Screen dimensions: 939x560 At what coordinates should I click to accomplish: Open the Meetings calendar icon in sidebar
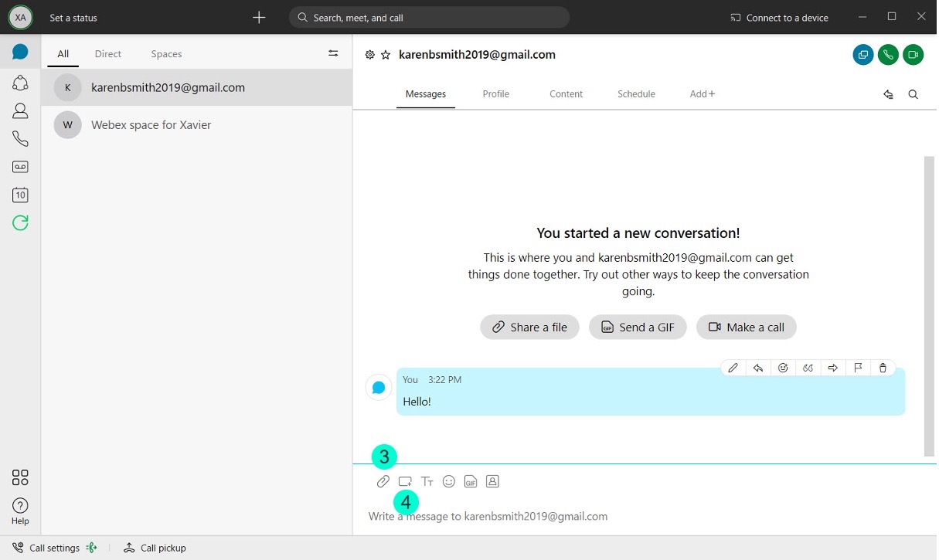tap(20, 195)
